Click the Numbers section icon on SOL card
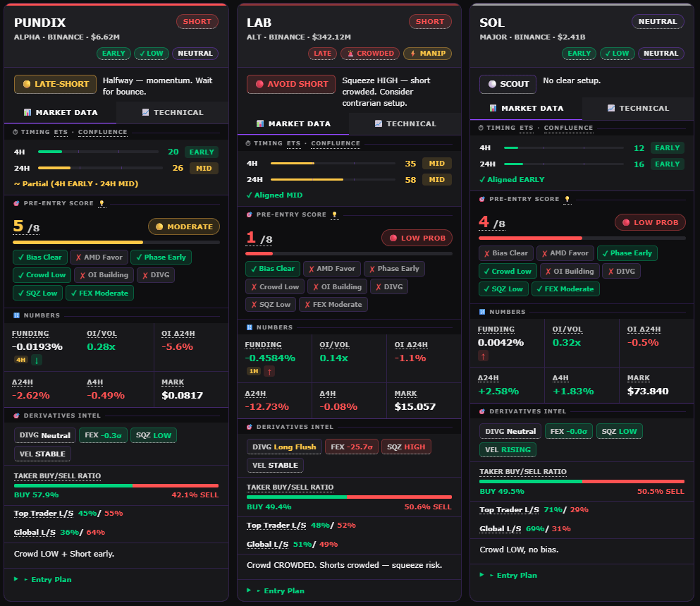The width and height of the screenshot is (700, 606). coord(482,312)
